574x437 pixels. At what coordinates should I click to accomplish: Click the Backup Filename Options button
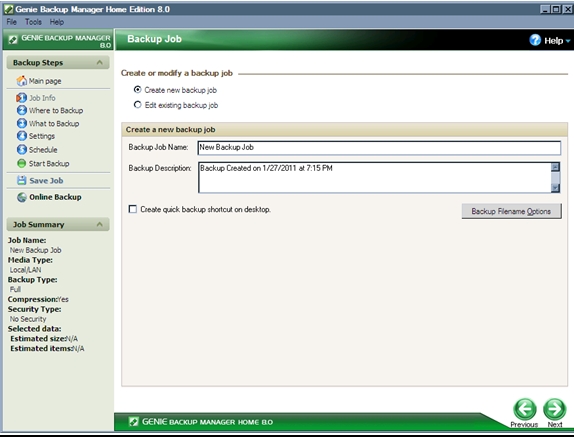pos(511,211)
